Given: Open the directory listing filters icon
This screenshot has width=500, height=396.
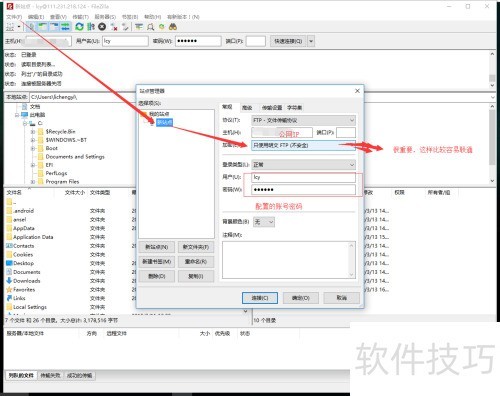Looking at the screenshot, I should coord(139,27).
